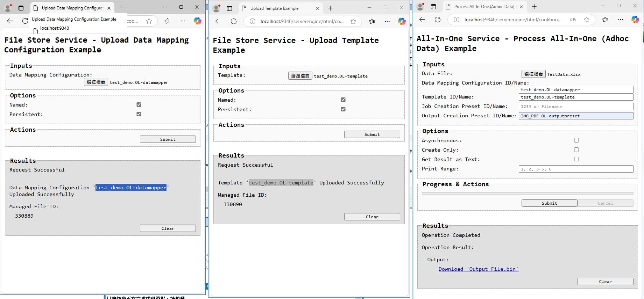Viewport: 644px width, 299px height.
Task: Uncheck Named option in Upload Template window
Action: point(343,100)
